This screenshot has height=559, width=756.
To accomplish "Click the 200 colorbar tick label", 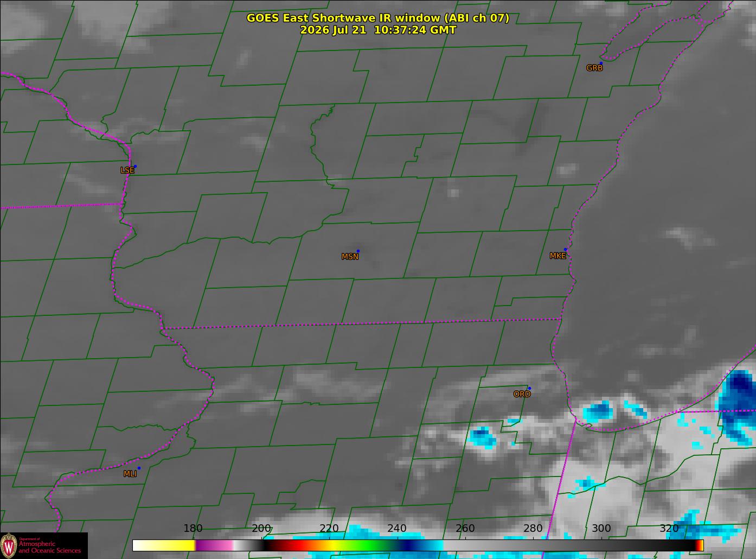I will [x=261, y=529].
